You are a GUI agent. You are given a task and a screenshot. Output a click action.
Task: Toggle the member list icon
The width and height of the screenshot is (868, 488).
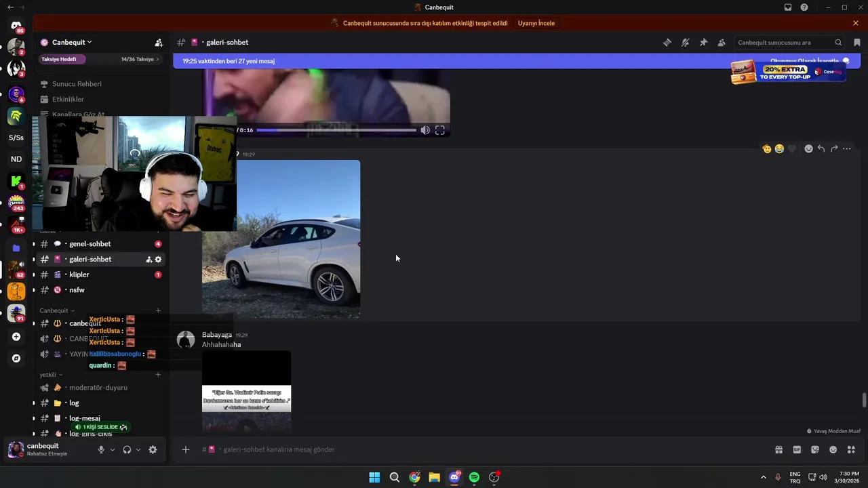pos(722,43)
